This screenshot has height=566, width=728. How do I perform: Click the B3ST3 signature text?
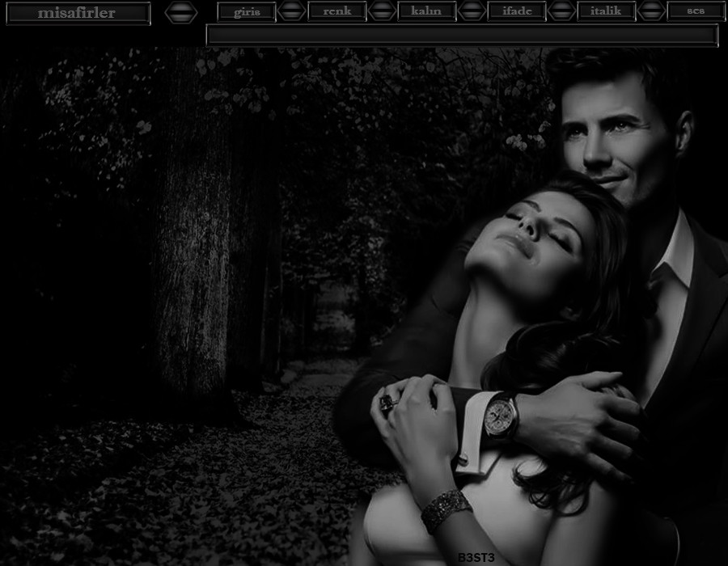pyautogui.click(x=476, y=557)
